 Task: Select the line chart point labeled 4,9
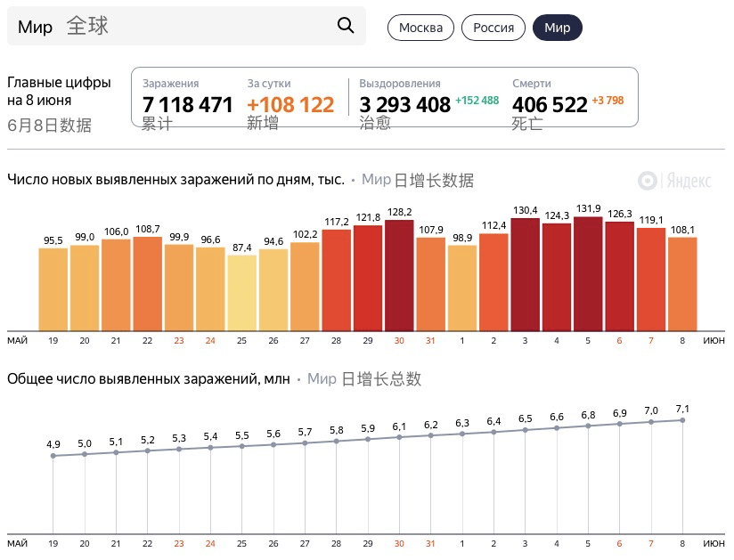(53, 456)
